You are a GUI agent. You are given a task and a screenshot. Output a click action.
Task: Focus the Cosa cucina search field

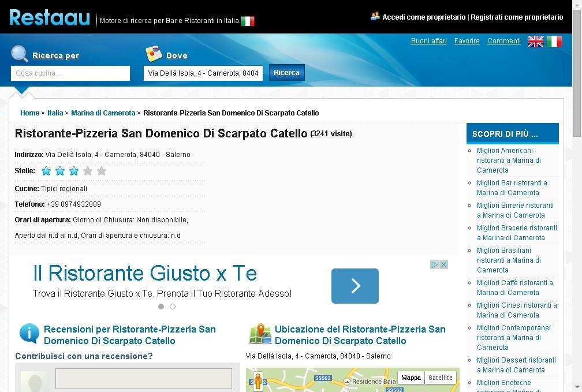(70, 73)
